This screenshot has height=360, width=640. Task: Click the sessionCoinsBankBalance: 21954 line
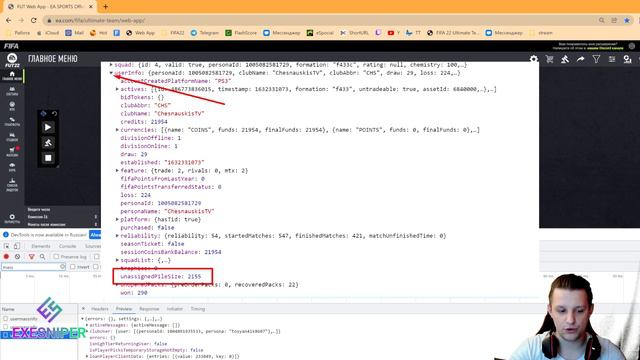[x=171, y=252]
